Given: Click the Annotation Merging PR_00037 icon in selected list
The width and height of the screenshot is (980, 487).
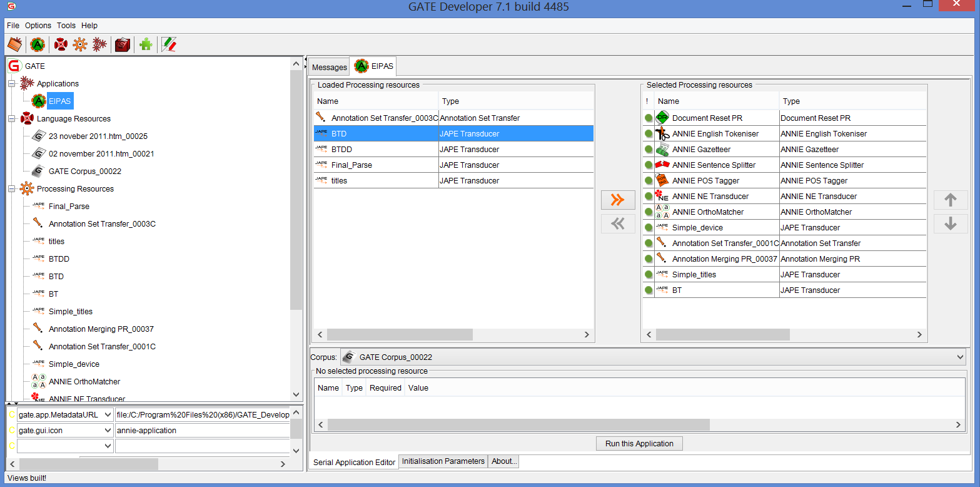Looking at the screenshot, I should 662,259.
